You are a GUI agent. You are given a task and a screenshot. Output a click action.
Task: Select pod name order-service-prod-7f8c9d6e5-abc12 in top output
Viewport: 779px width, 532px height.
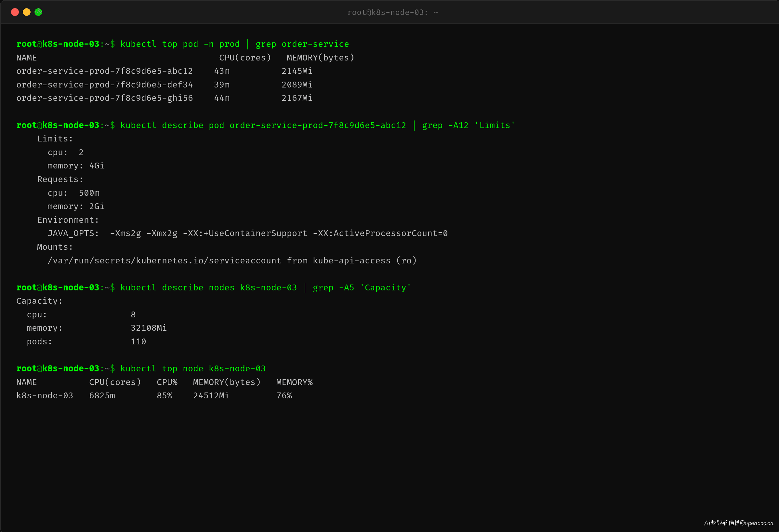click(x=105, y=71)
